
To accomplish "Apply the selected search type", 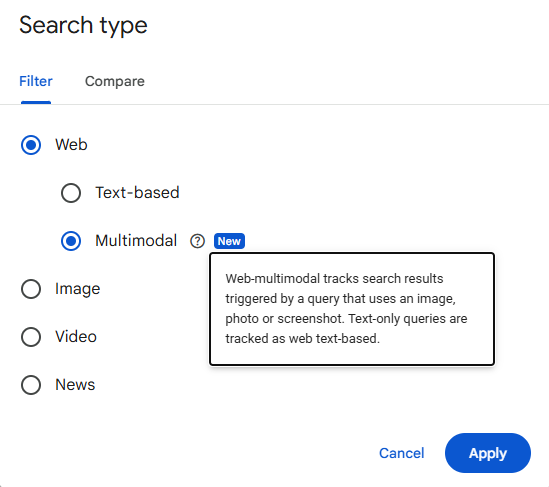I will 488,453.
